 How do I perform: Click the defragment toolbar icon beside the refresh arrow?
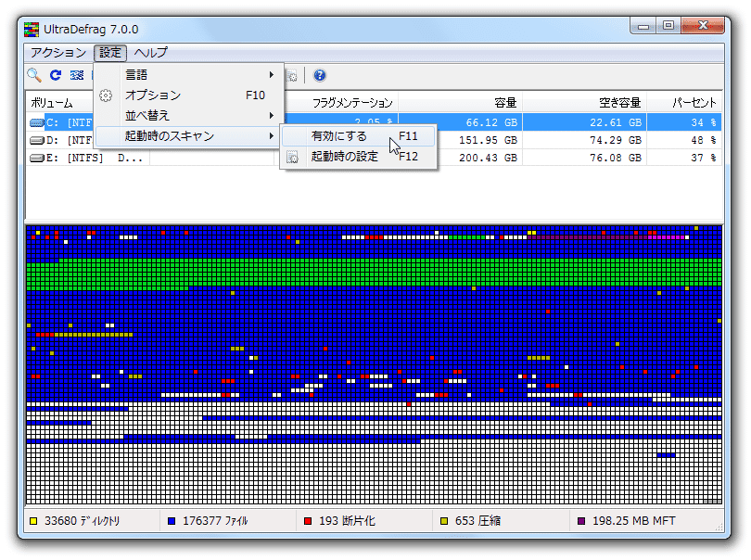(x=77, y=75)
